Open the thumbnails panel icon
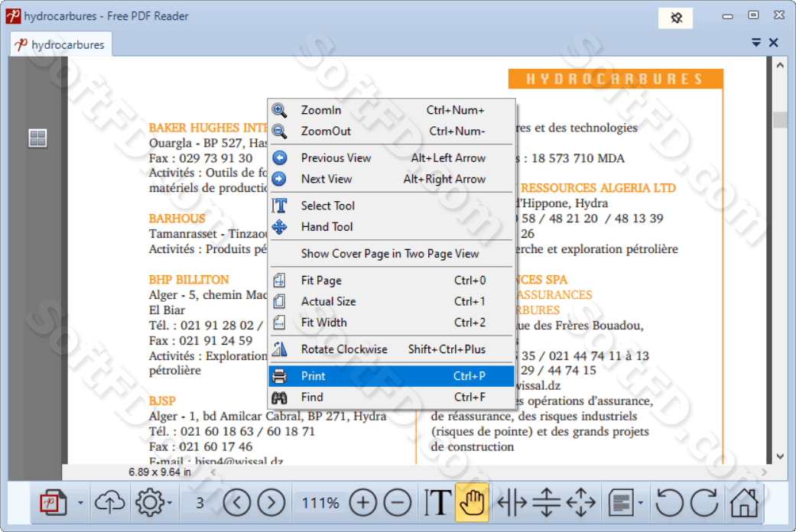The image size is (796, 532). pyautogui.click(x=37, y=138)
